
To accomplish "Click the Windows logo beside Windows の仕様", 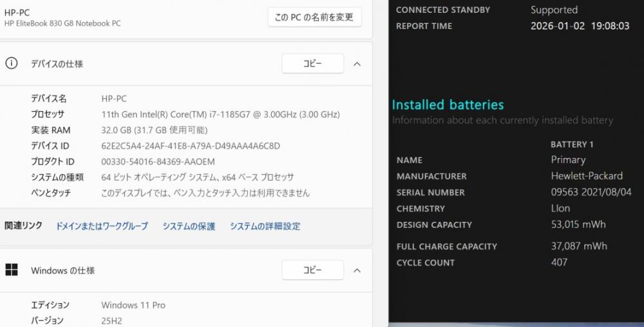I will tap(12, 270).
